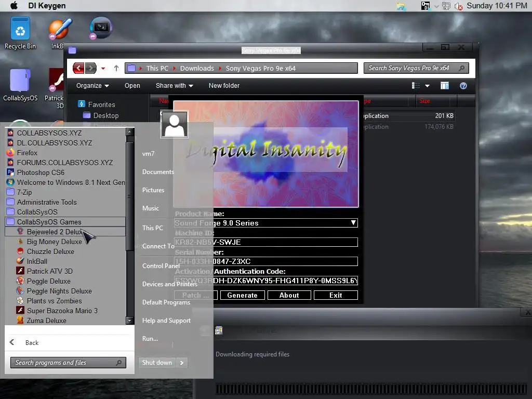Select the file row showing 201 KB
532x399 pixels.
point(409,116)
